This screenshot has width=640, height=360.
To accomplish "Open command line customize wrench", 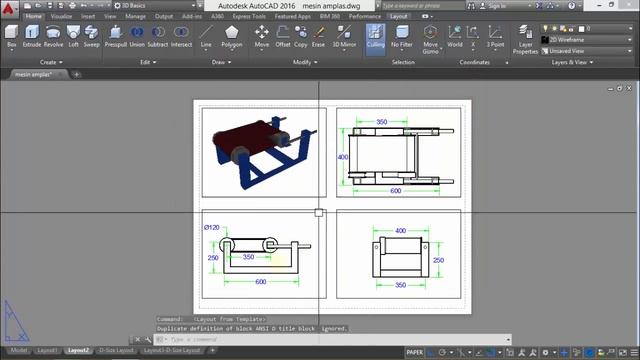I will click(x=148, y=340).
